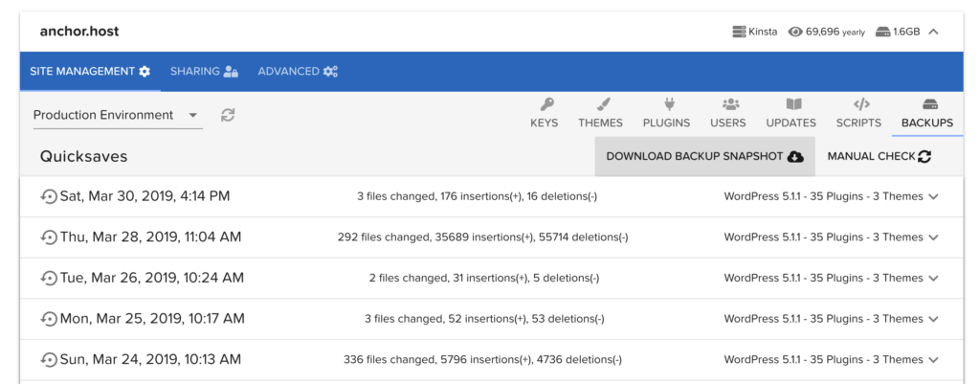This screenshot has width=980, height=384.
Task: Click the environment refresh sync icon
Action: [228, 115]
